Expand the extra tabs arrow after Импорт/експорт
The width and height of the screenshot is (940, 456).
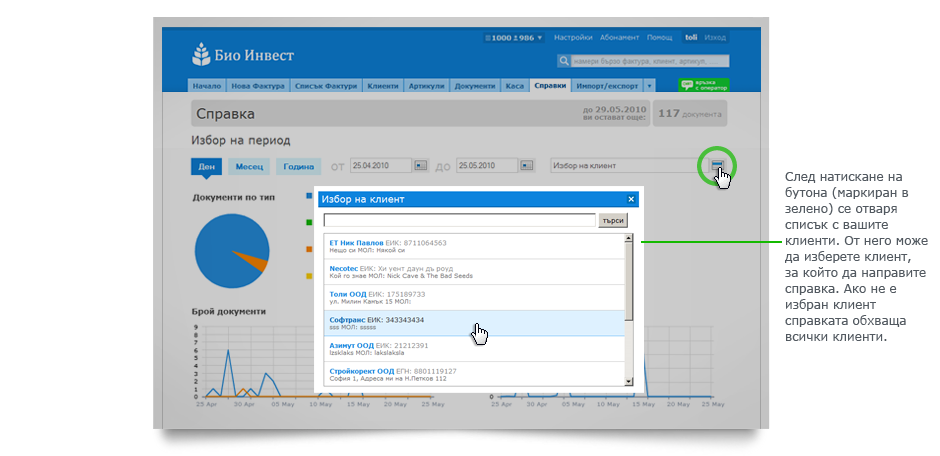(x=650, y=87)
